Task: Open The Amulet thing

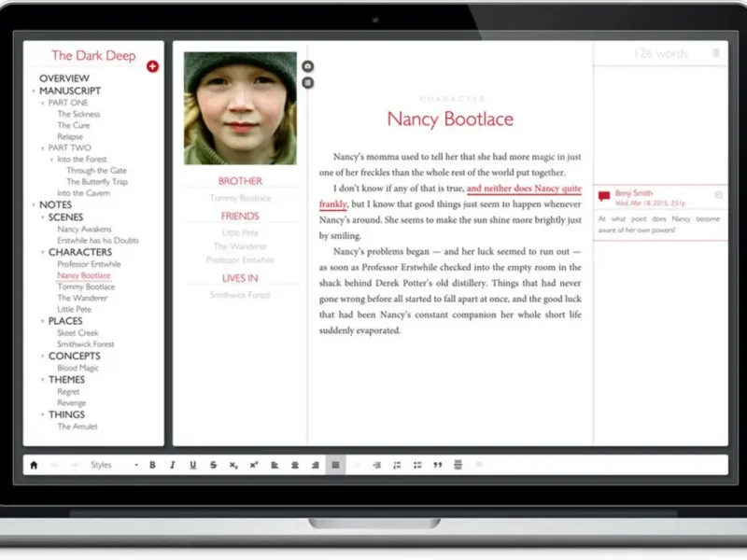Action: [78, 427]
